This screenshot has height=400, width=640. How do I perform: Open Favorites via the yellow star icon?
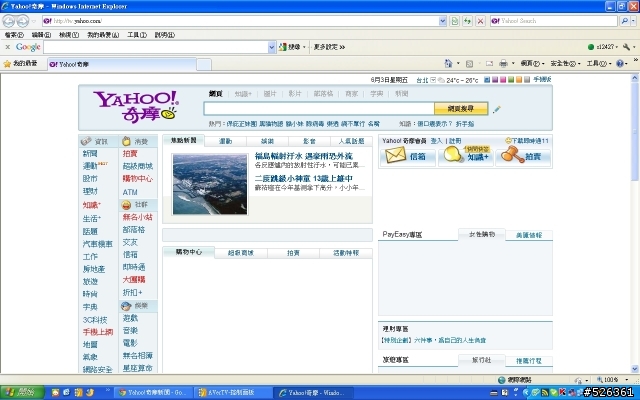pyautogui.click(x=7, y=64)
